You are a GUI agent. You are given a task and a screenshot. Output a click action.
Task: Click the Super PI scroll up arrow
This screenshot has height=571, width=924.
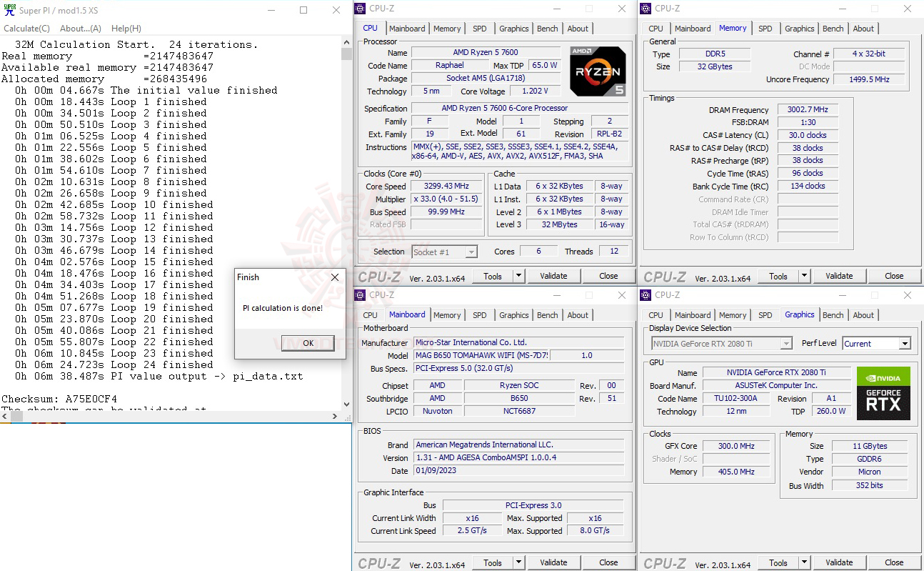click(346, 43)
